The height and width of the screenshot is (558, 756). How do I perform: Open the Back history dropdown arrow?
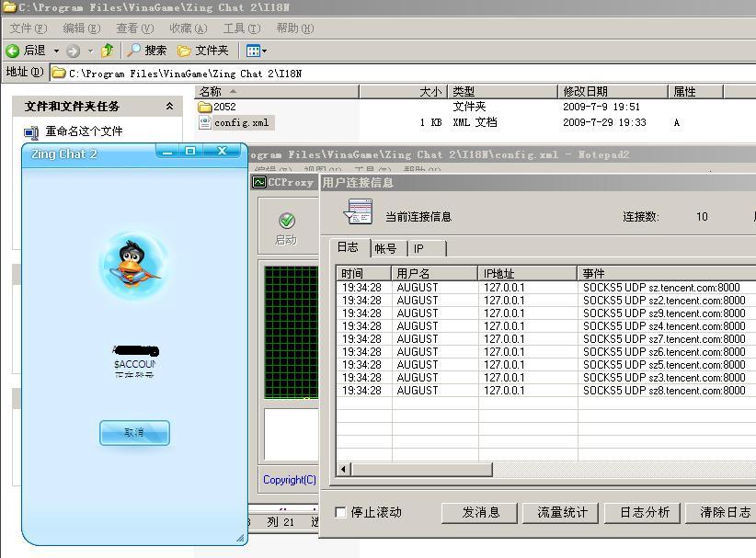point(56,51)
